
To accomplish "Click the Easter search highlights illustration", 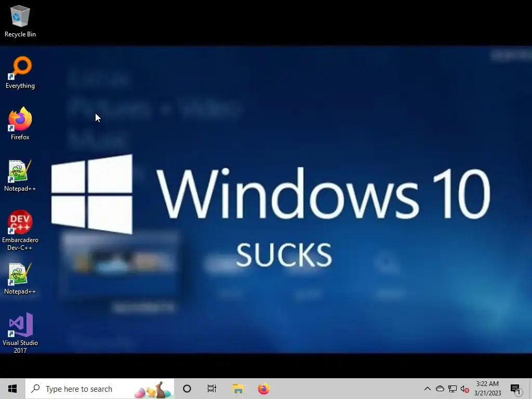I will [x=152, y=390].
